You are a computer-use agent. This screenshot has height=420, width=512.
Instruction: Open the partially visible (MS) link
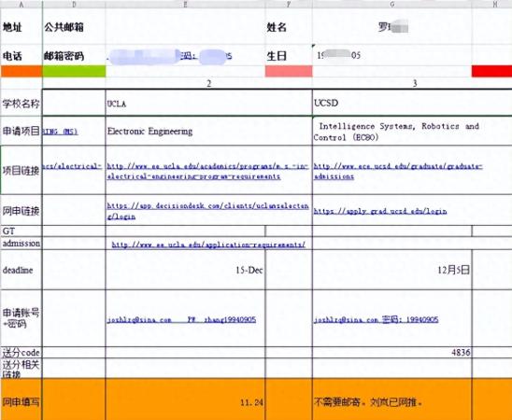coord(61,132)
